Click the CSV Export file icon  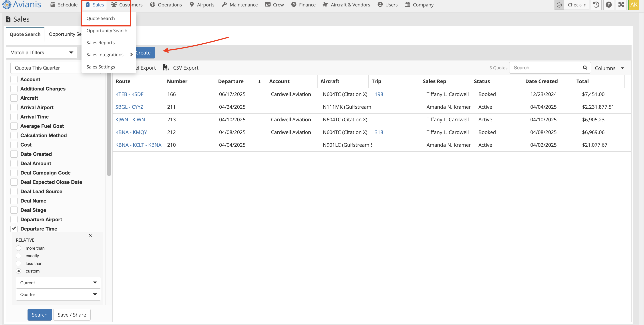point(166,68)
